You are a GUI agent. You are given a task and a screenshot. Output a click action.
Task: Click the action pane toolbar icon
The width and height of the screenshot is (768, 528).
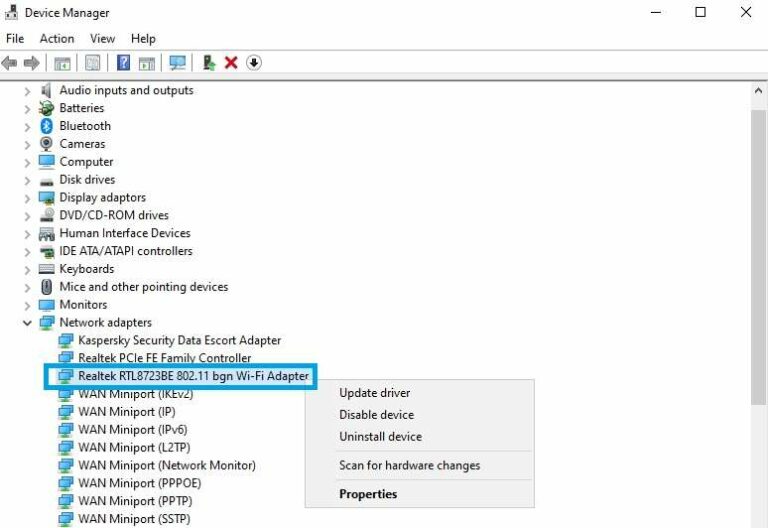click(x=147, y=63)
